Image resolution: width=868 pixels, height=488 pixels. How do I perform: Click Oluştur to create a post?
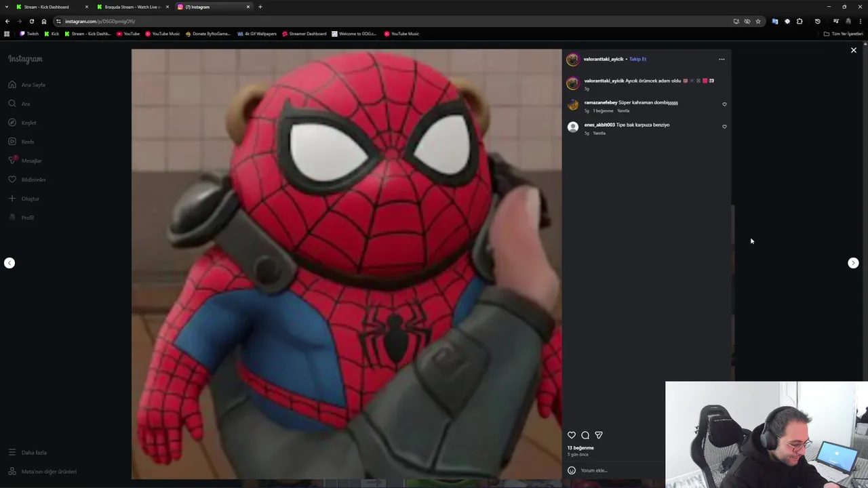(24, 199)
